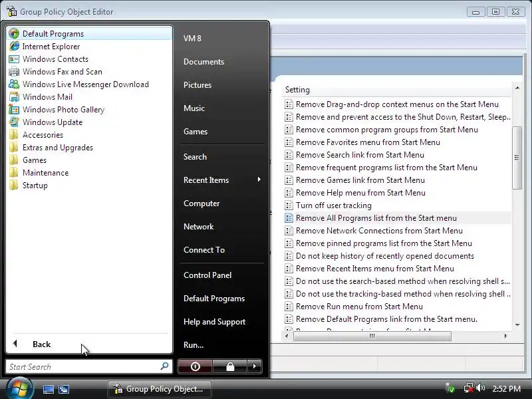
Task: Open the Windows Mail icon
Action: [14, 96]
